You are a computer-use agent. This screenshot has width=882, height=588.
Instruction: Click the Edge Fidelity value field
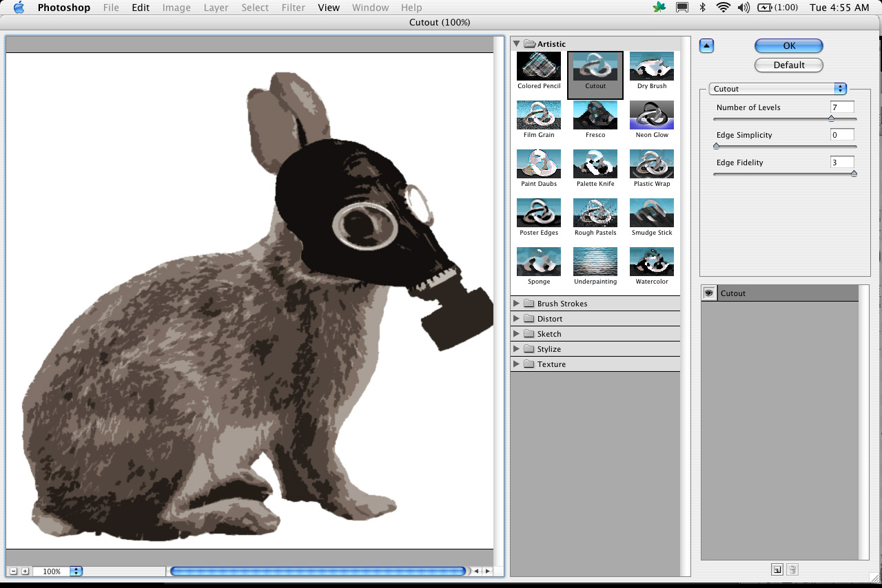842,162
